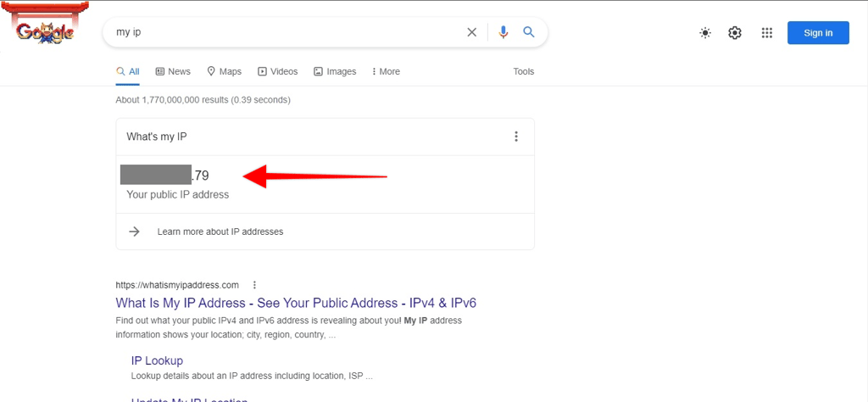This screenshot has width=868, height=402.
Task: Open What Is My IP Address result
Action: pos(296,303)
